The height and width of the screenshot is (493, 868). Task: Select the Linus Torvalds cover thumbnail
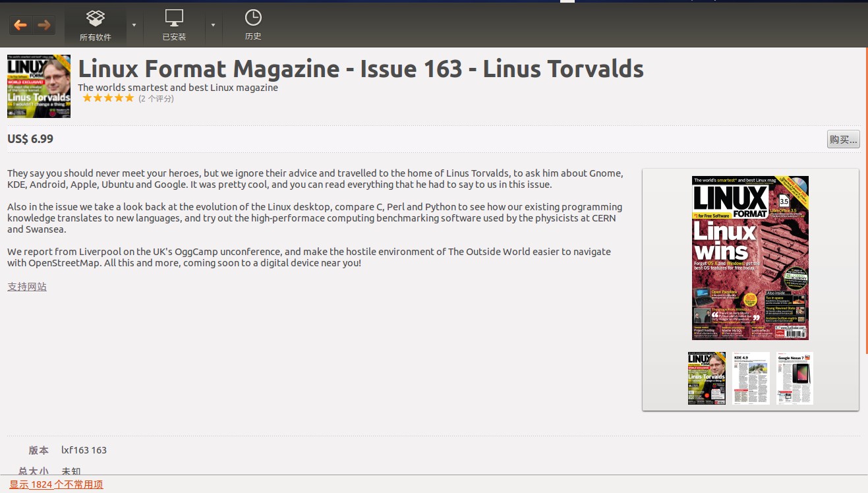click(x=707, y=378)
